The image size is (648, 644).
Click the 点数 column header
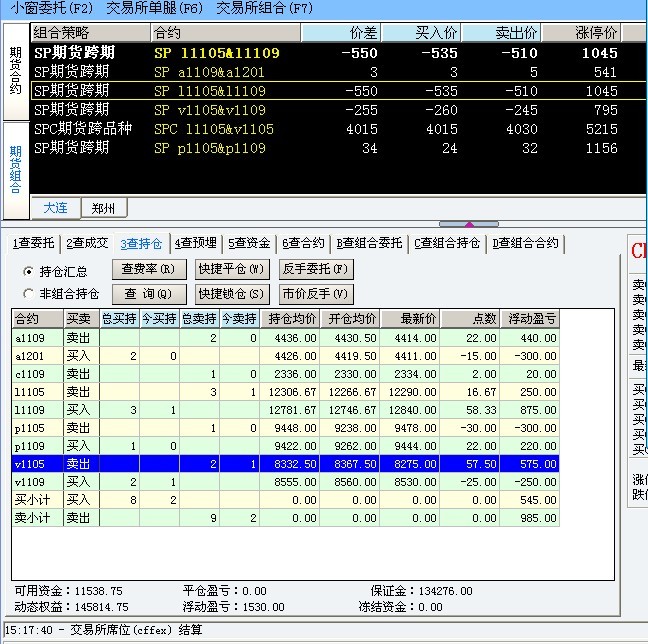[x=470, y=319]
